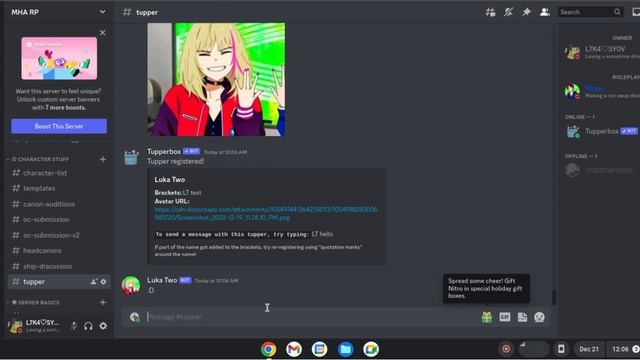The width and height of the screenshot is (640, 360).
Task: Click Tupperbox in online member list
Action: click(x=601, y=131)
